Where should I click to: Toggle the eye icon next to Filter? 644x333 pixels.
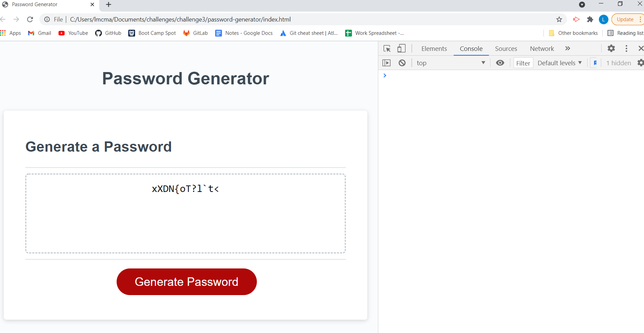[500, 63]
